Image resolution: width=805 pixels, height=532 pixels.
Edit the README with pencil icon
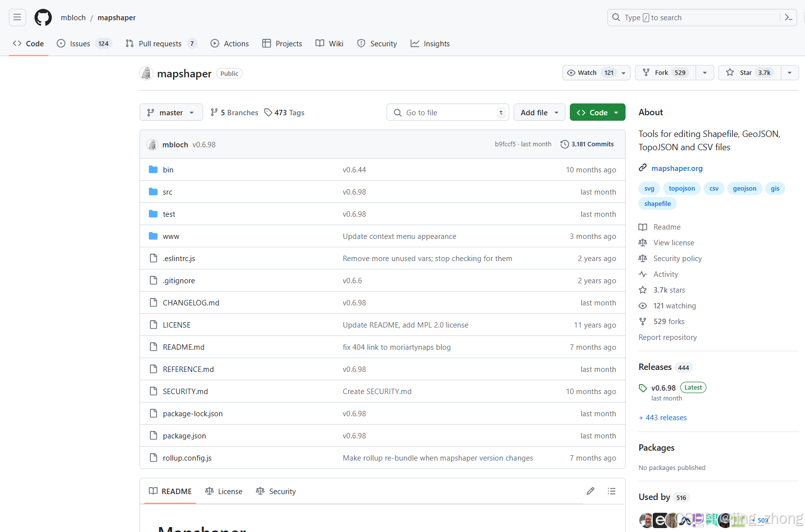(x=591, y=491)
